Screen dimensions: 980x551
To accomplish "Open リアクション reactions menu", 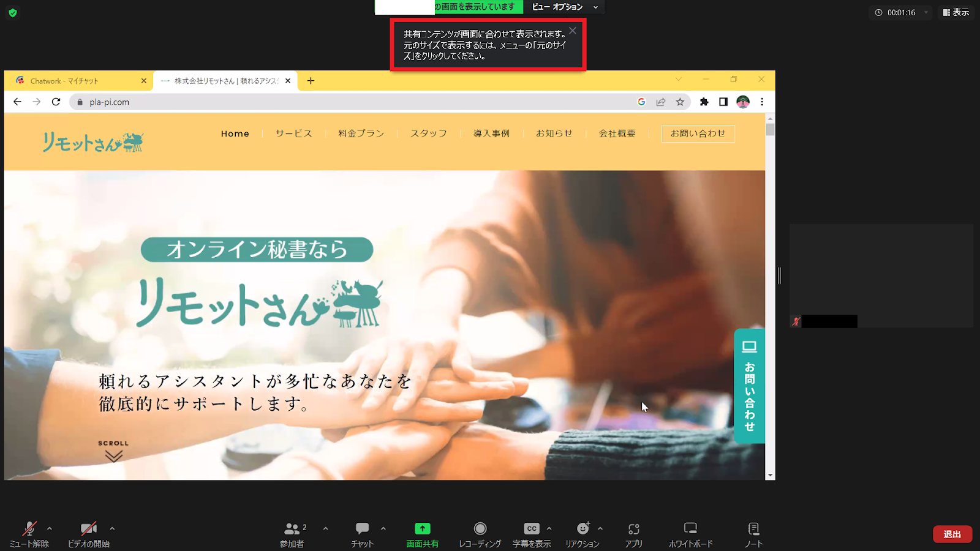I will (x=582, y=534).
